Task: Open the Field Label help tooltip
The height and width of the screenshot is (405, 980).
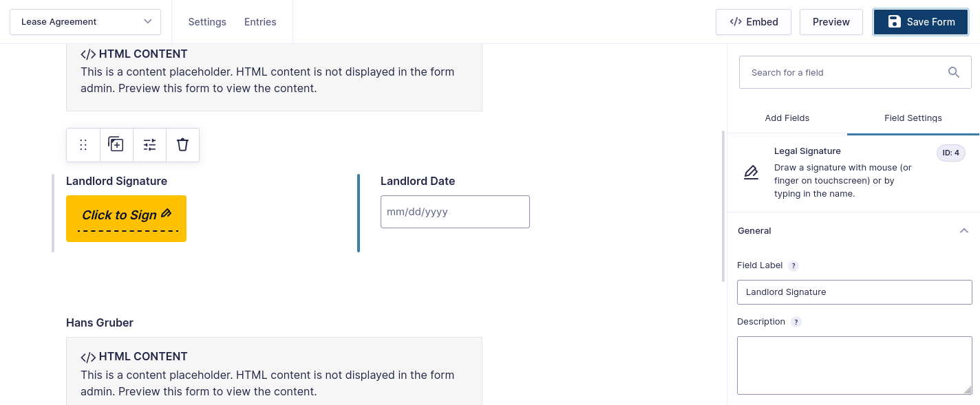Action: [793, 265]
